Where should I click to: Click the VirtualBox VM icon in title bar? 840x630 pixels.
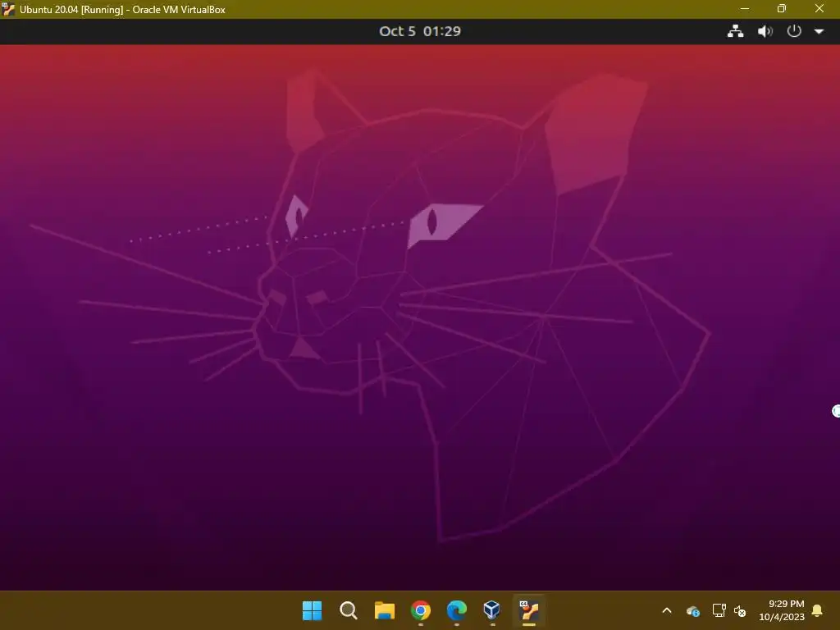tap(8, 9)
